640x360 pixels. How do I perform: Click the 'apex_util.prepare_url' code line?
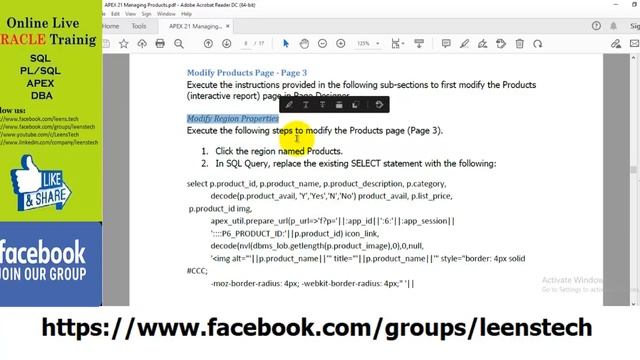[x=333, y=221]
